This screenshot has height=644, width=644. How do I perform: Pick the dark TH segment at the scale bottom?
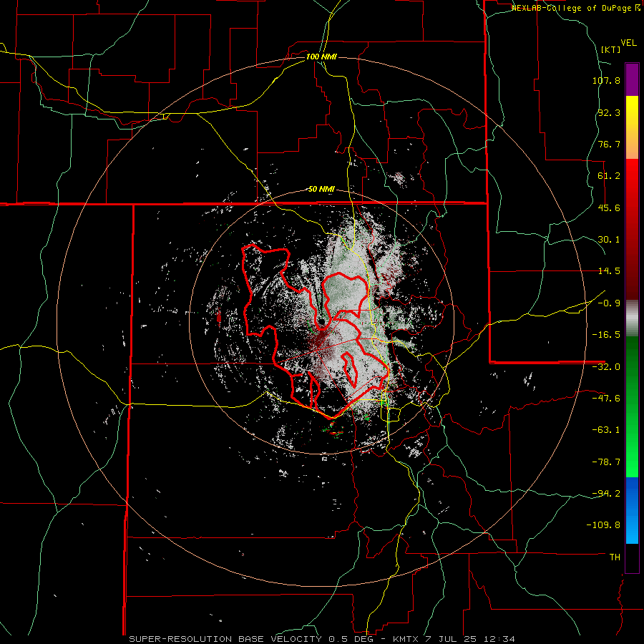click(632, 557)
